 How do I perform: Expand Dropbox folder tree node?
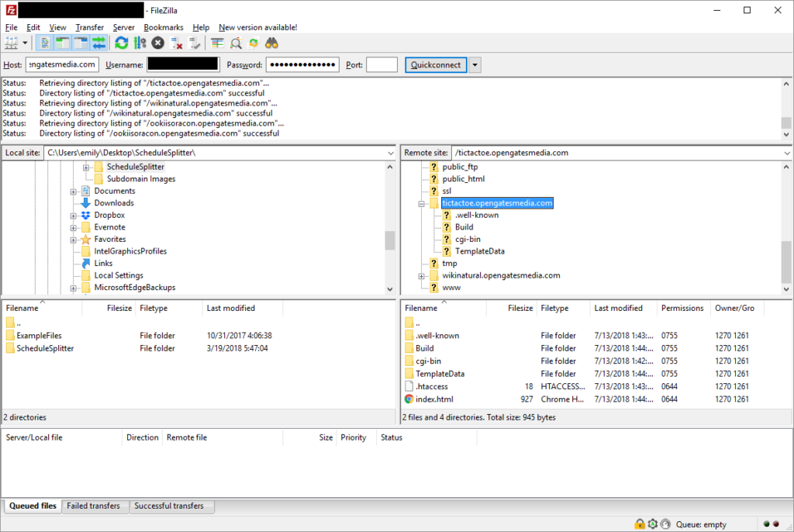[73, 216]
